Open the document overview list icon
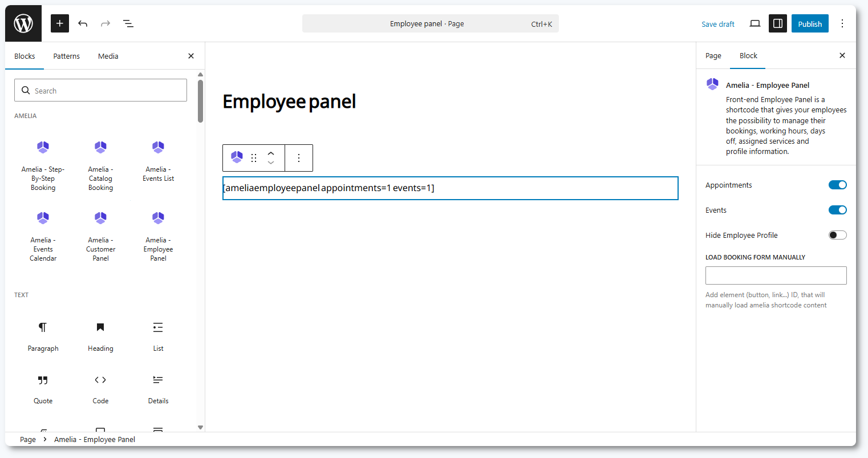This screenshot has width=868, height=458. (x=128, y=23)
